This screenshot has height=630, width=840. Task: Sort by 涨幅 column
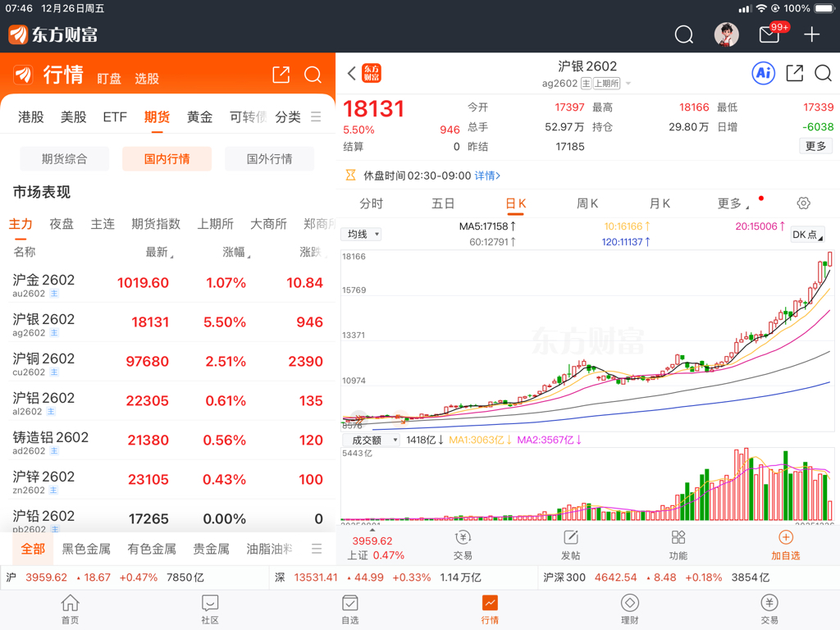236,252
